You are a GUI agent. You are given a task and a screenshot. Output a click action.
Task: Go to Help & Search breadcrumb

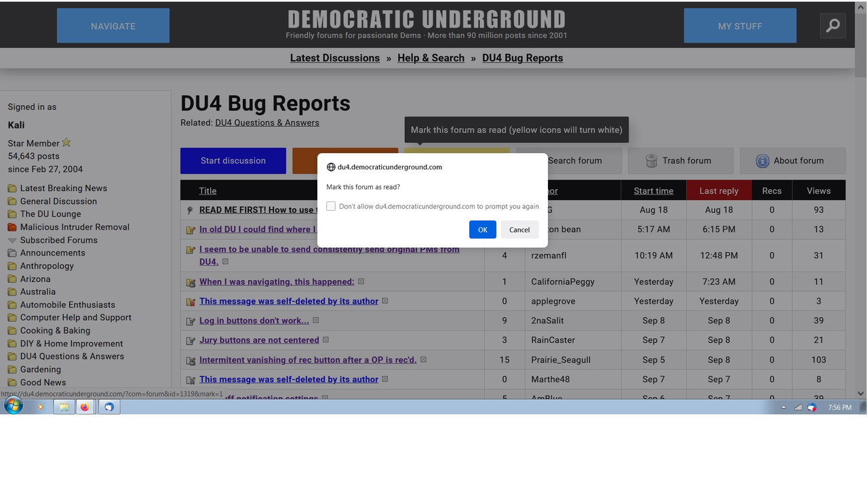point(431,58)
